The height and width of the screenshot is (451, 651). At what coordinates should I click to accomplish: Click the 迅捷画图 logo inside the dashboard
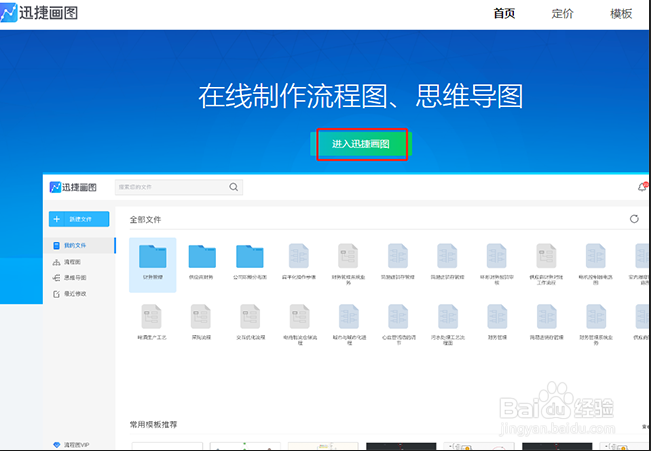tap(73, 187)
